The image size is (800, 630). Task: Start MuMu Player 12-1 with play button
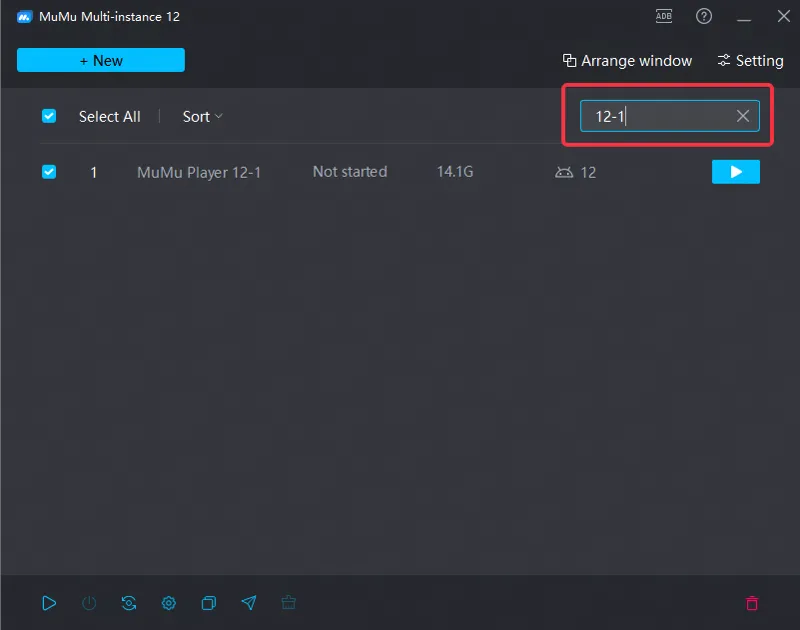[x=736, y=172]
